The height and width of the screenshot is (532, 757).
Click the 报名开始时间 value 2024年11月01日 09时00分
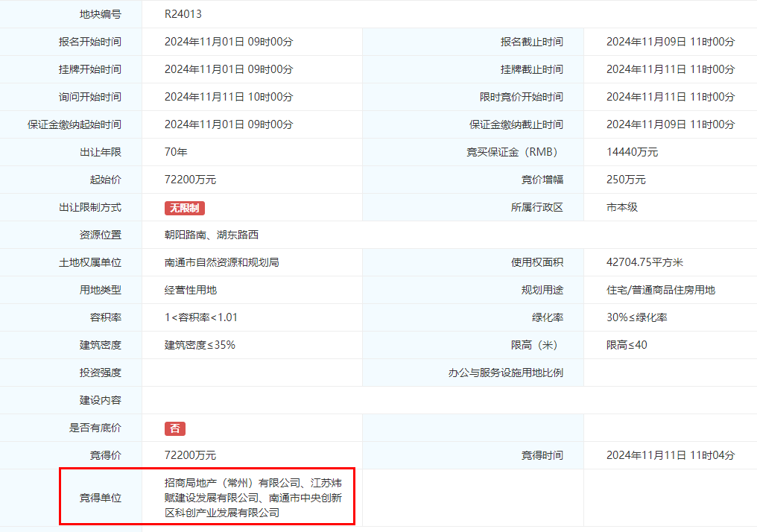[229, 42]
